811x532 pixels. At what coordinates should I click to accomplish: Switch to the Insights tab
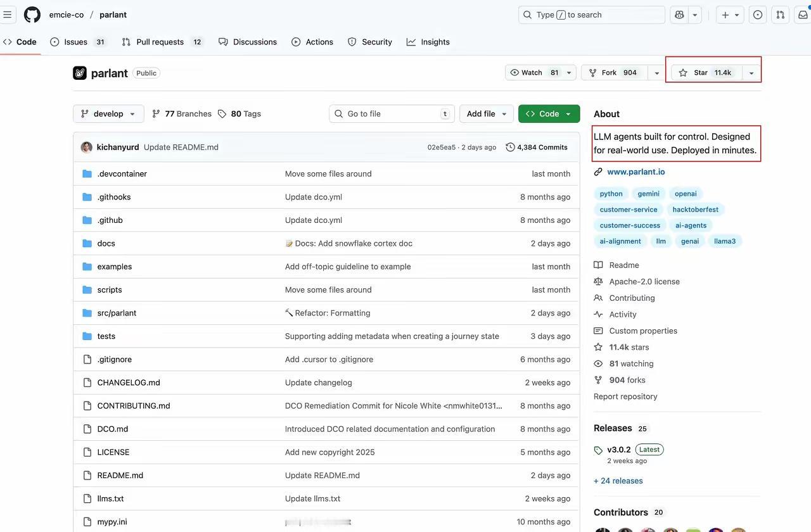[428, 42]
